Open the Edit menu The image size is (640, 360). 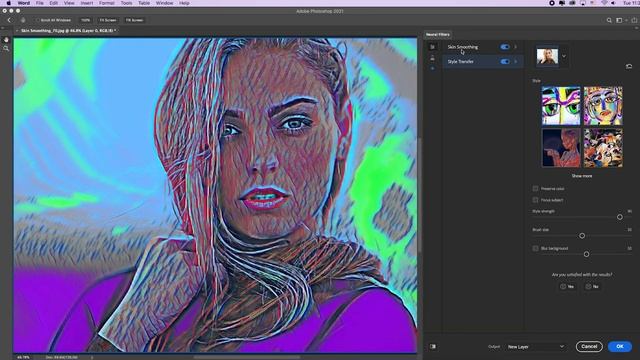click(53, 3)
